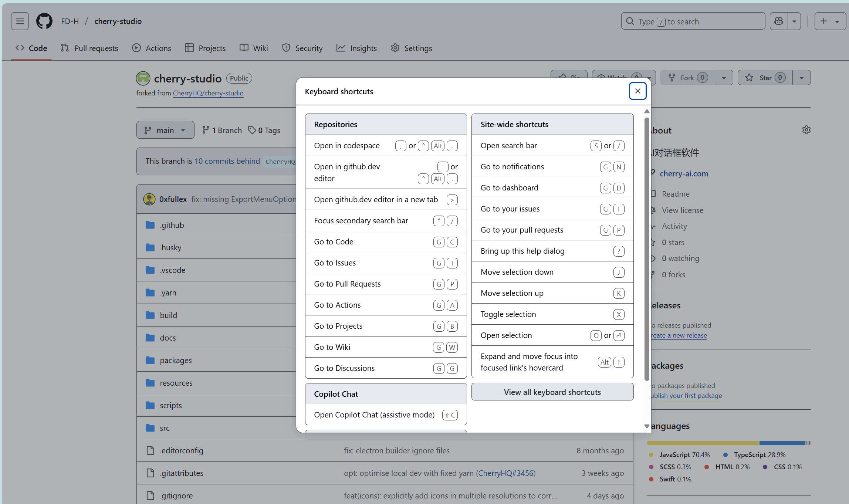
Task: Click the GitHub octocat logo
Action: click(44, 21)
